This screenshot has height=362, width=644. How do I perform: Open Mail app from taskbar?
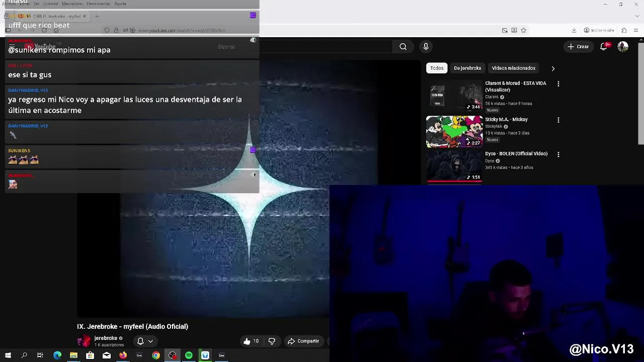click(x=107, y=355)
